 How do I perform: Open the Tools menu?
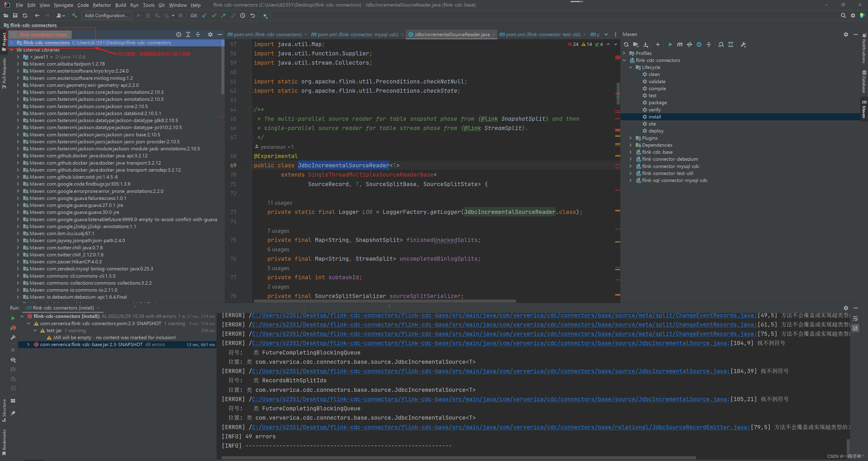(x=149, y=5)
